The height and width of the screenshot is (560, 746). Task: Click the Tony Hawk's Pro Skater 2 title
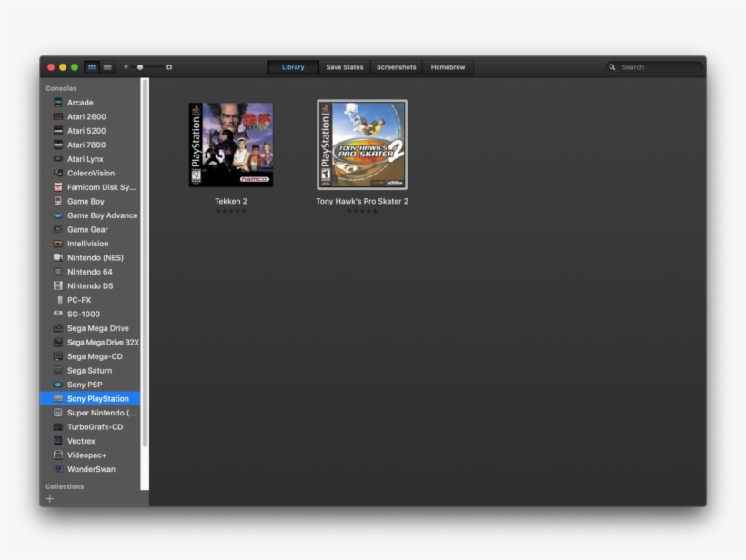pos(362,201)
